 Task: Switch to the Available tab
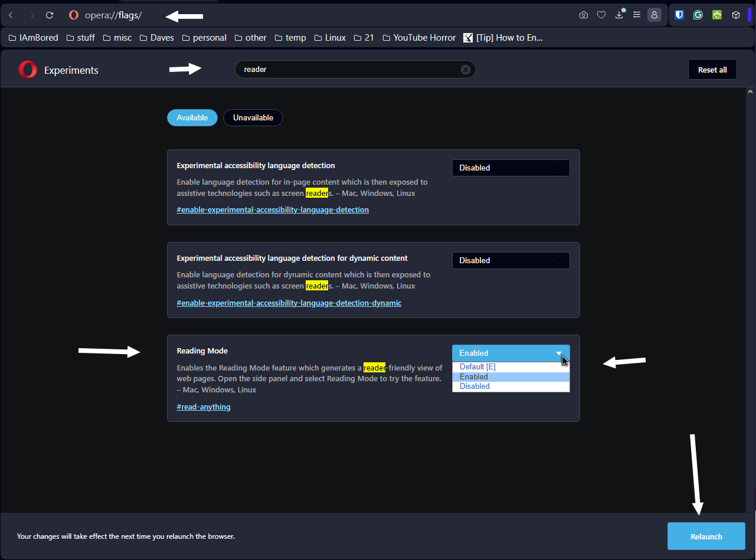pyautogui.click(x=192, y=118)
